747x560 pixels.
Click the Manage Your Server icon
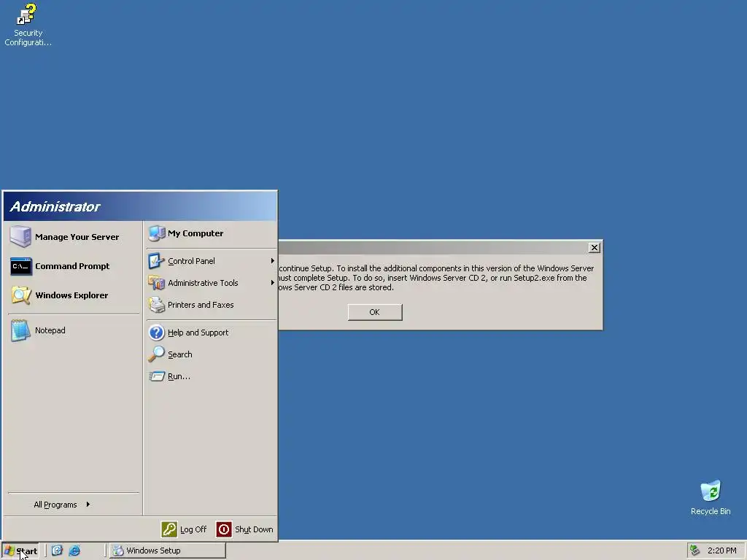tap(20, 237)
